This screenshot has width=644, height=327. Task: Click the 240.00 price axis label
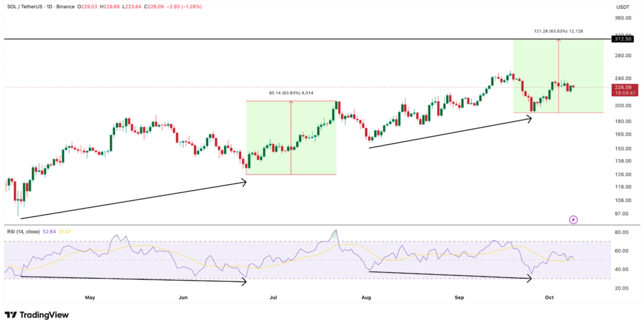(623, 79)
